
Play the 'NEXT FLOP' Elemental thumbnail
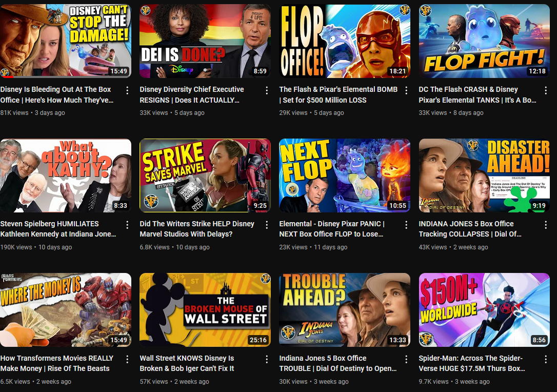click(345, 175)
